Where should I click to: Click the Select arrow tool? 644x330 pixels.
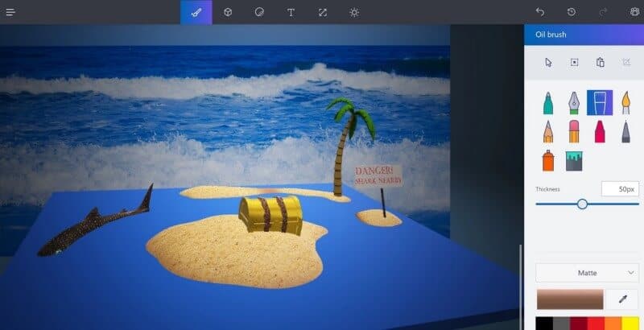(549, 62)
